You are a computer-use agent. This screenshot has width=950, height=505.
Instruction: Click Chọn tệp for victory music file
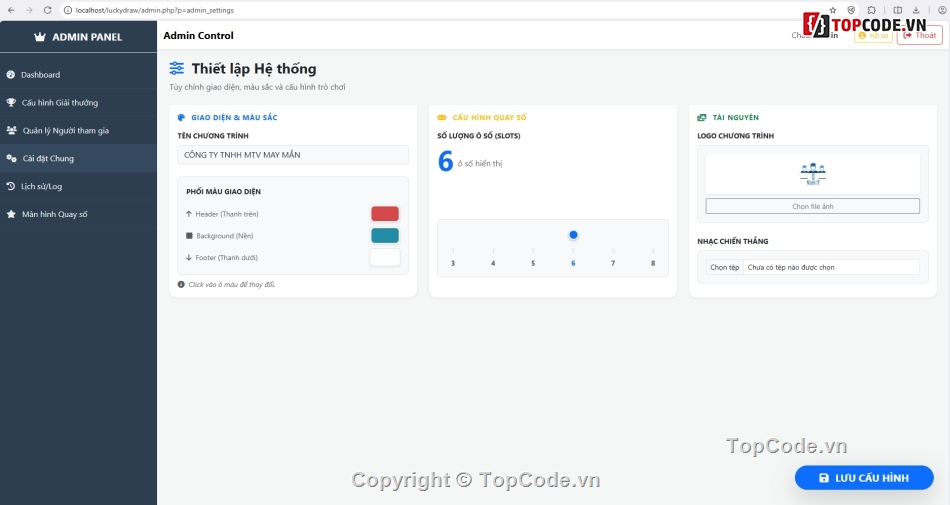pyautogui.click(x=724, y=267)
